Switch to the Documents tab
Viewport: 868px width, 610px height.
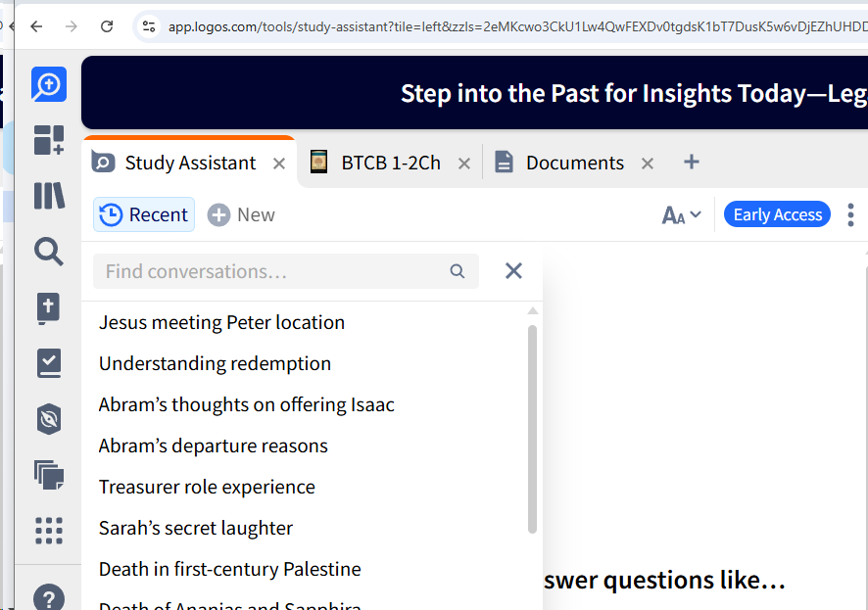pos(574,163)
